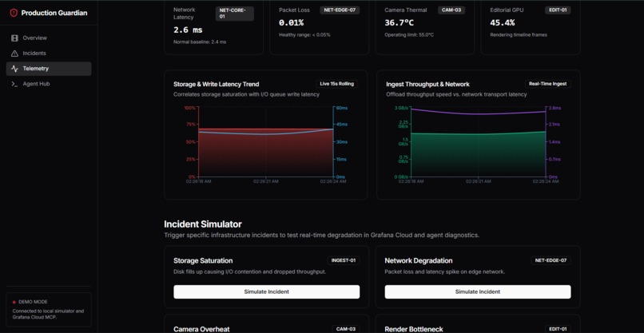Click the Live 15s Rolling badge
This screenshot has height=333, width=644.
click(337, 84)
